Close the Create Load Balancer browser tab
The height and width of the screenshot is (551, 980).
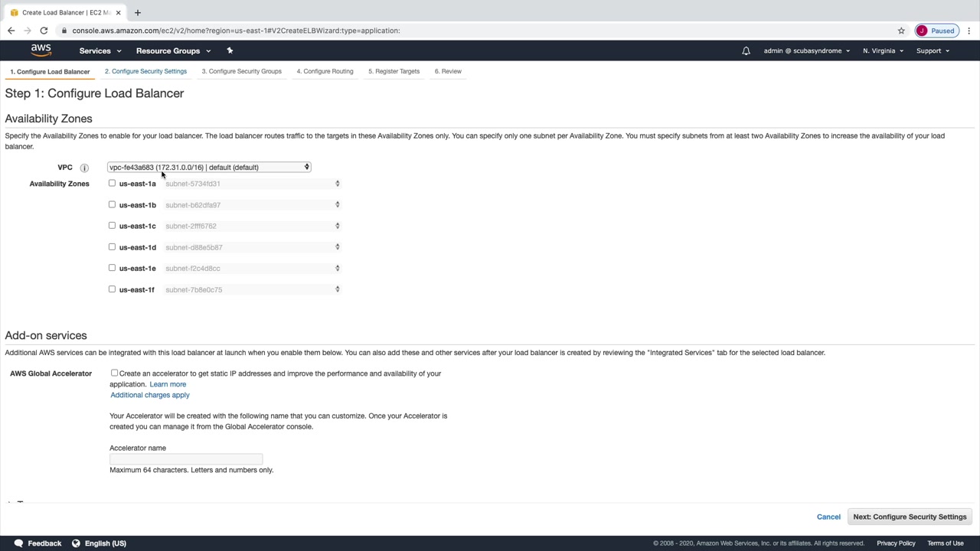pos(118,12)
